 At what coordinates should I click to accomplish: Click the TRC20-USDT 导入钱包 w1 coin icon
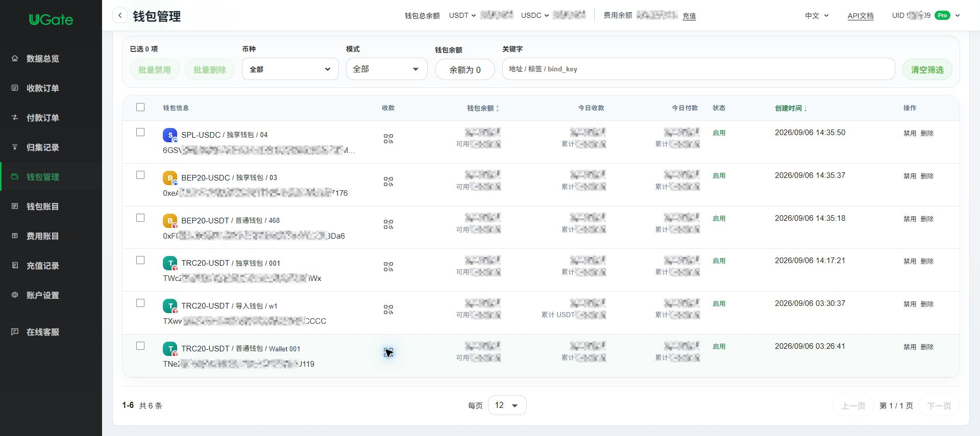[x=170, y=306]
